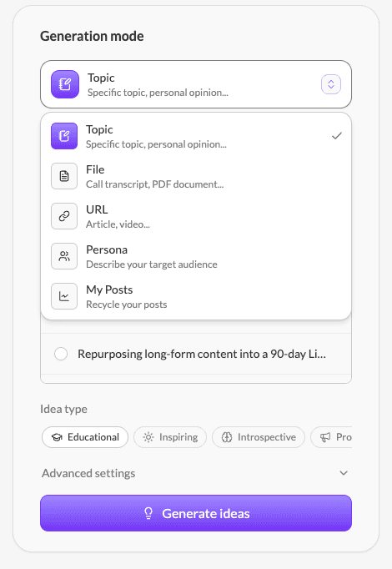The height and width of the screenshot is (569, 392).
Task: Open the Generation mode combo box arrows
Action: pyautogui.click(x=331, y=84)
